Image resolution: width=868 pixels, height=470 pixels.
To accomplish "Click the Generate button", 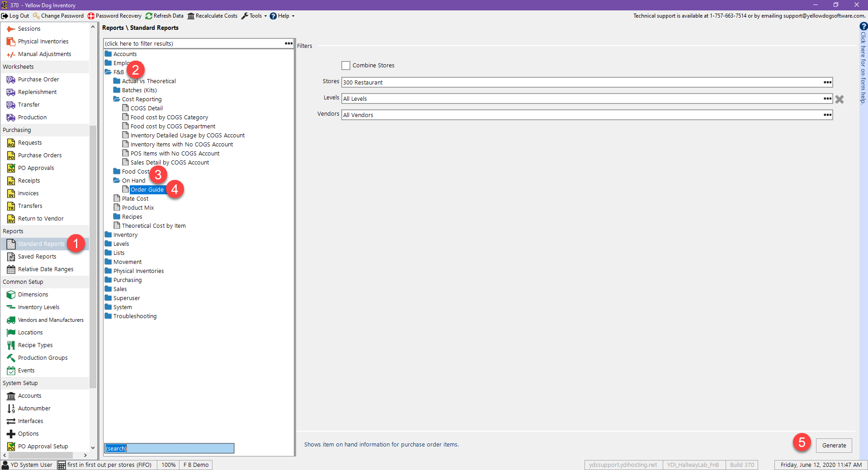I will (x=834, y=445).
